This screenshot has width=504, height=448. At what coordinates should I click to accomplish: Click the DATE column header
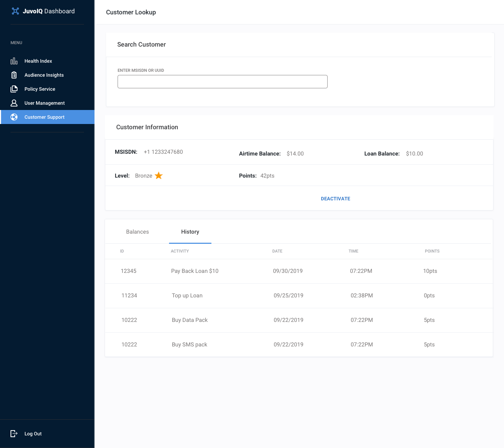[277, 251]
